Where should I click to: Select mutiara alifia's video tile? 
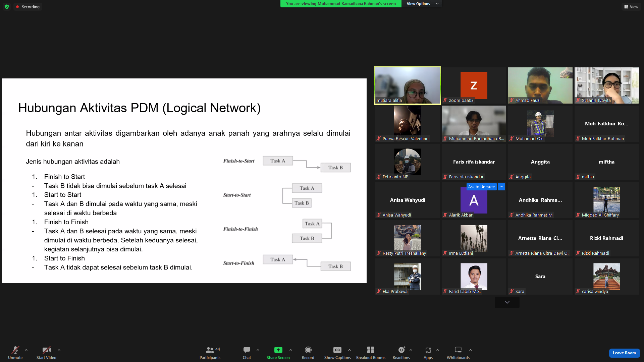point(408,85)
